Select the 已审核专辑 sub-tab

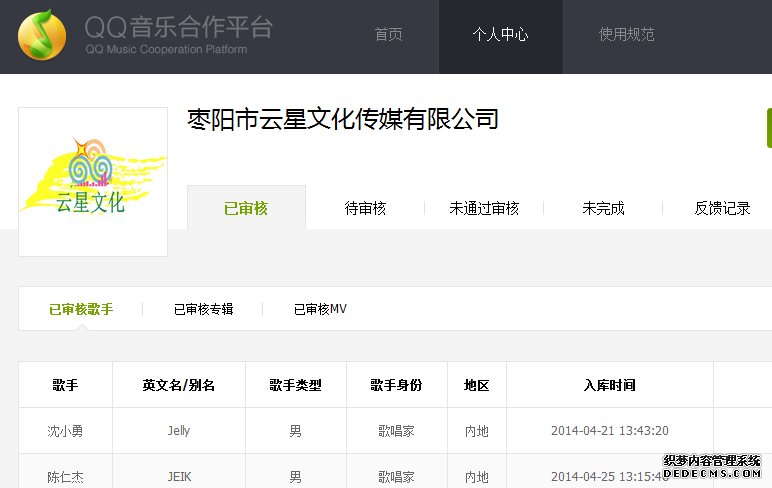203,310
